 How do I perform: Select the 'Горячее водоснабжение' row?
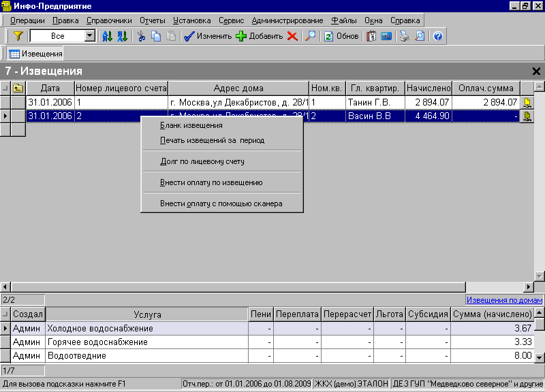[267, 342]
